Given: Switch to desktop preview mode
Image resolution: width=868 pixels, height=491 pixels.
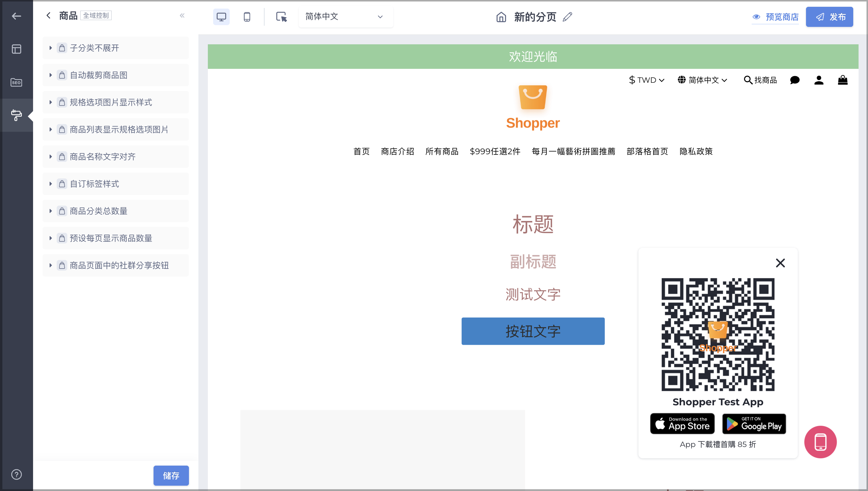Looking at the screenshot, I should [x=221, y=17].
